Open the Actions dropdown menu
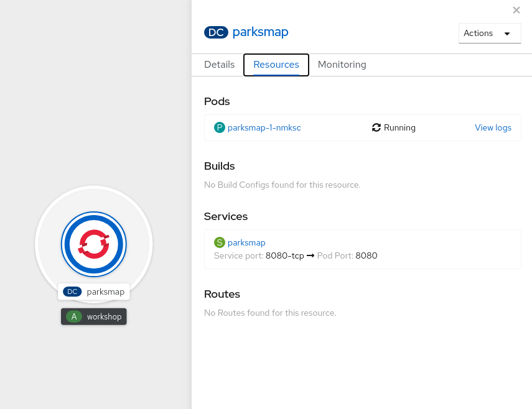Viewport: 532px width, 409px height. [489, 33]
